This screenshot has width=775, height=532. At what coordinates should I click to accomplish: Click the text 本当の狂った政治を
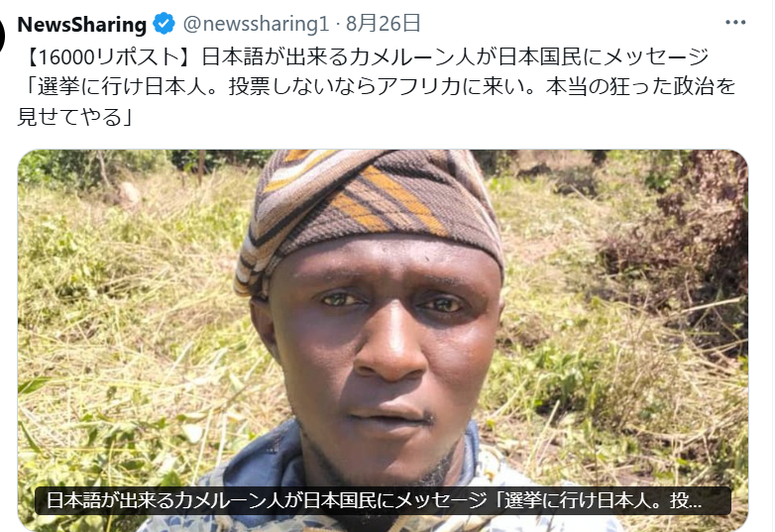[x=641, y=87]
